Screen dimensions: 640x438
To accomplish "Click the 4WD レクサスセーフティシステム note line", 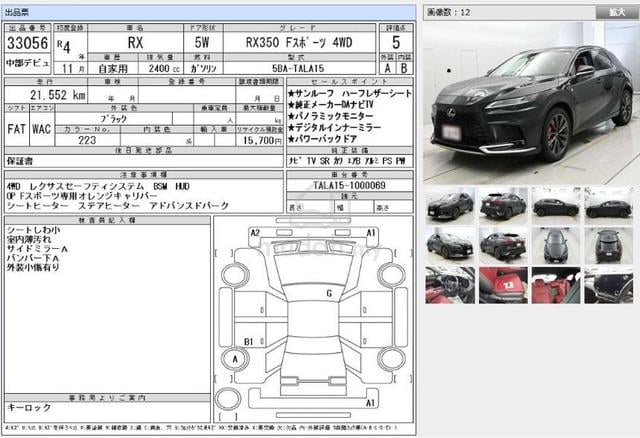I will point(98,187).
